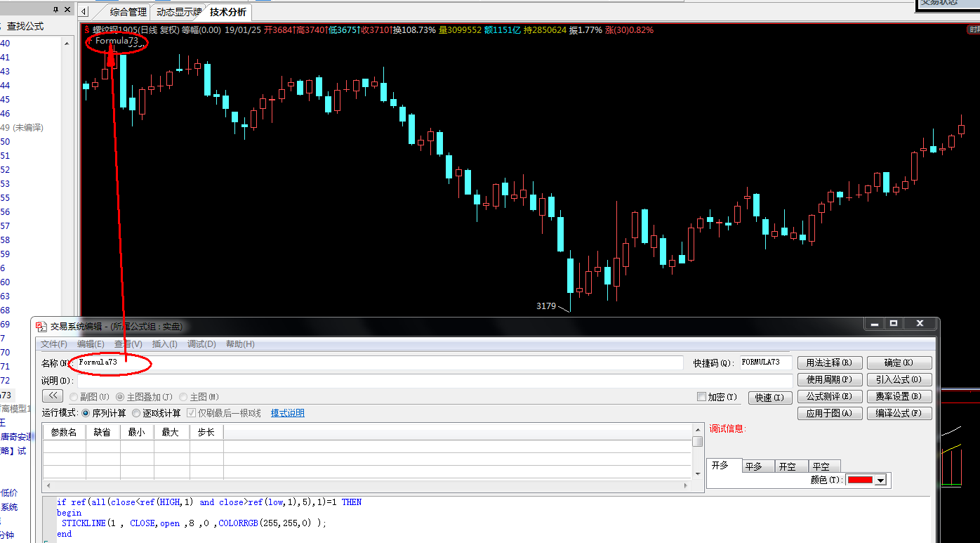Image resolution: width=980 pixels, height=543 pixels.
Task: Click the 查找公式 label in the side panel
Action: coord(25,26)
